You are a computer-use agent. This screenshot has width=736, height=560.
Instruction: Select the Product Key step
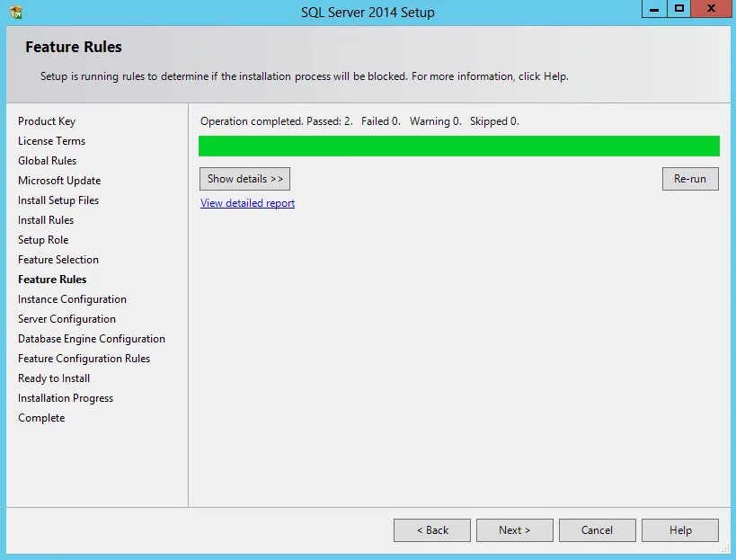[x=47, y=121]
